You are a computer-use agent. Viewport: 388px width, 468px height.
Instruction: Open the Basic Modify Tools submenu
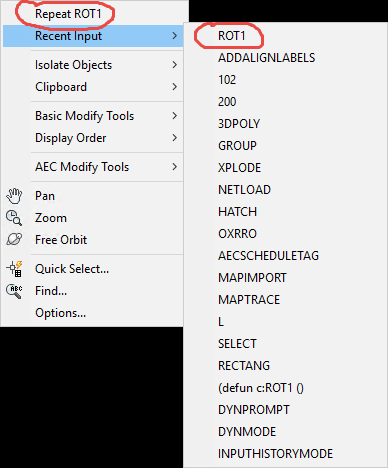93,116
